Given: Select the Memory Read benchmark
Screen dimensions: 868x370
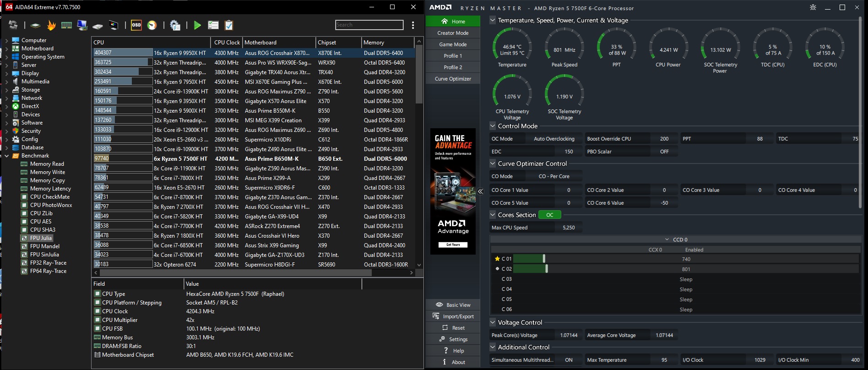Looking at the screenshot, I should click(x=47, y=164).
